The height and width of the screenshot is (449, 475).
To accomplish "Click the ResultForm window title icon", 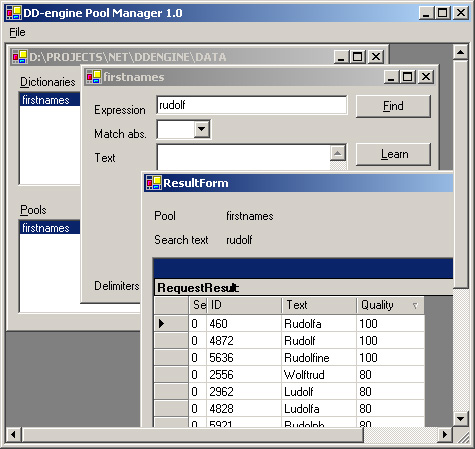I will click(154, 183).
